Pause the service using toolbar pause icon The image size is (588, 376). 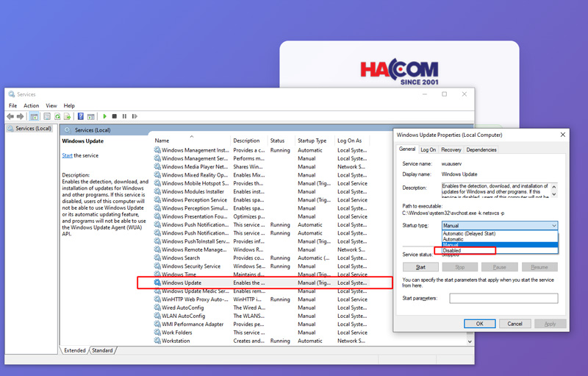[x=124, y=116]
